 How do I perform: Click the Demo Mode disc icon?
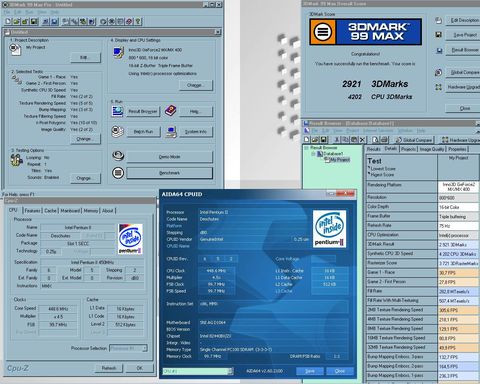pyautogui.click(x=118, y=156)
